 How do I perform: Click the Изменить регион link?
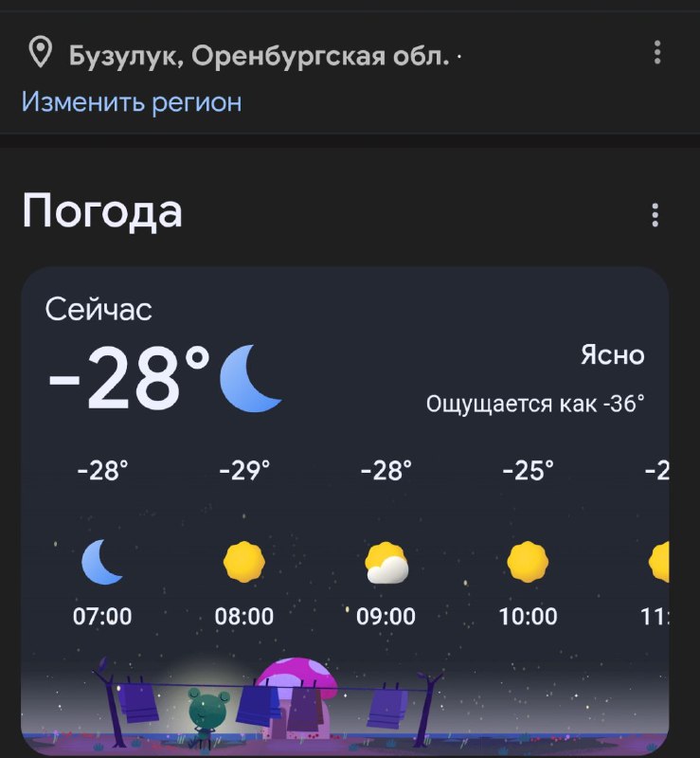click(x=132, y=101)
